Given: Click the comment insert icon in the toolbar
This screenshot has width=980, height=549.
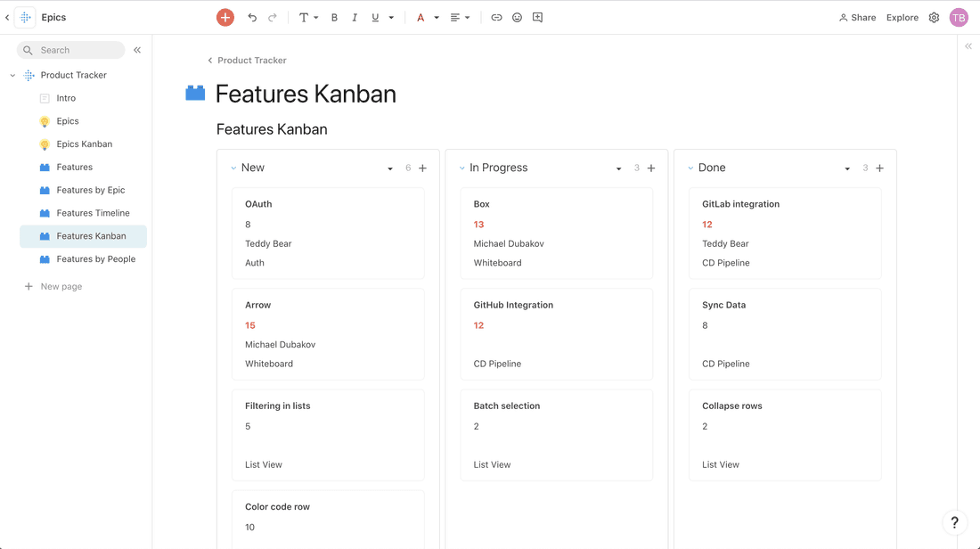Looking at the screenshot, I should point(537,17).
